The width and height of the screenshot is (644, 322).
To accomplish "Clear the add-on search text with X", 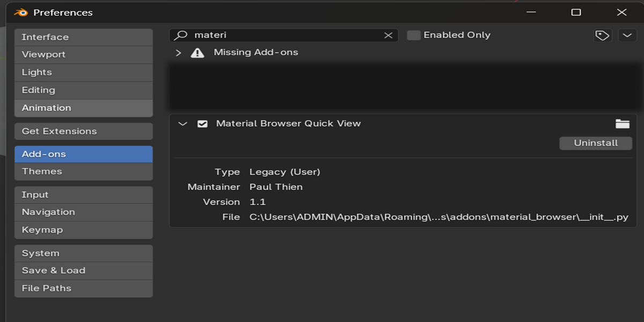I will (388, 35).
